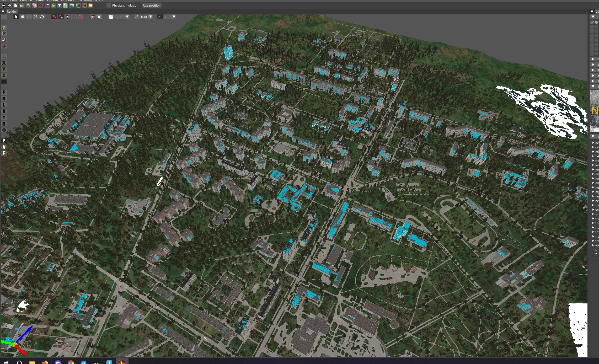Open the Windows Start button
The width and height of the screenshot is (599, 364).
click(6, 362)
